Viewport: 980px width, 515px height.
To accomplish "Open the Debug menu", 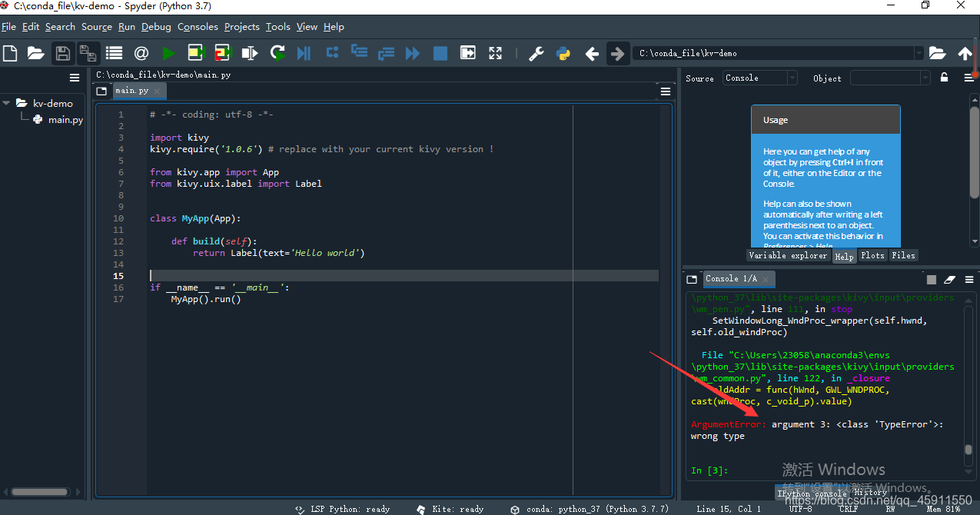I will click(156, 26).
